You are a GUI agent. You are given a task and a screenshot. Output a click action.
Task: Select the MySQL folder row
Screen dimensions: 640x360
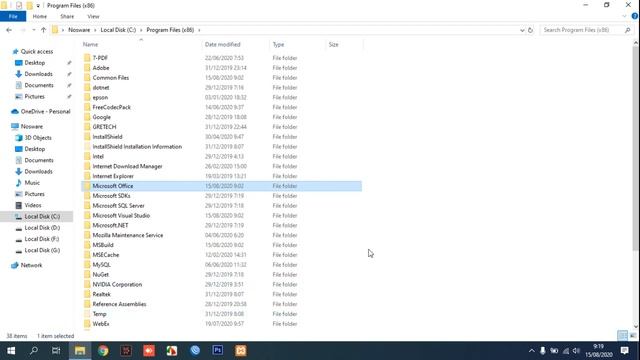(221, 264)
